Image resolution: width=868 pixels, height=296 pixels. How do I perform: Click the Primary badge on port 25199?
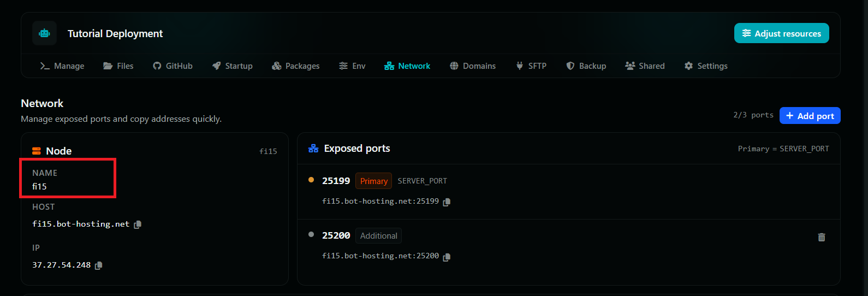pyautogui.click(x=374, y=181)
